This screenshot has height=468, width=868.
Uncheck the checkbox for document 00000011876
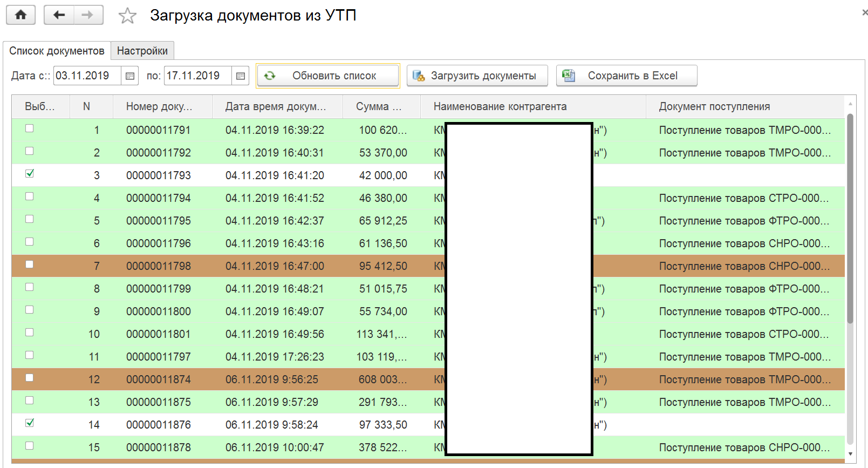(30, 423)
